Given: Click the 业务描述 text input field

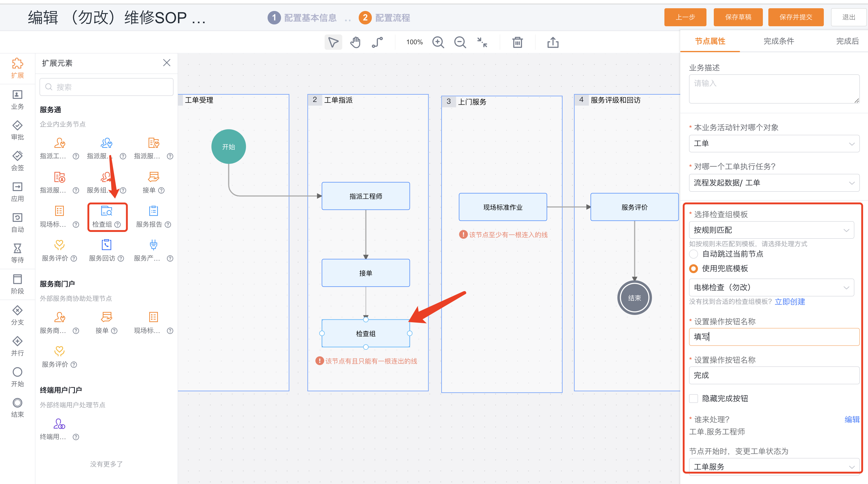Looking at the screenshot, I should tap(774, 89).
